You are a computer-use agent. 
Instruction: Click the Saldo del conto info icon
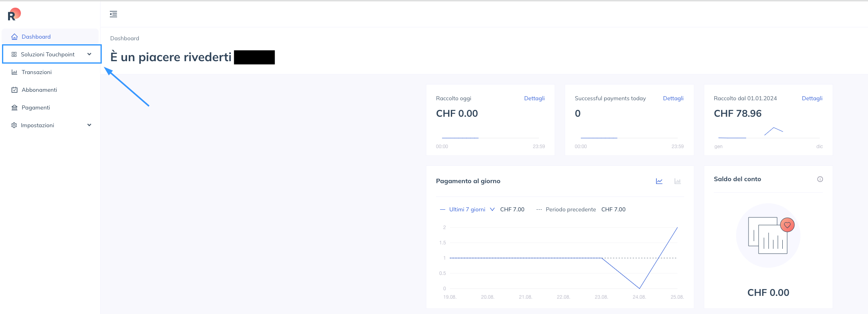820,179
